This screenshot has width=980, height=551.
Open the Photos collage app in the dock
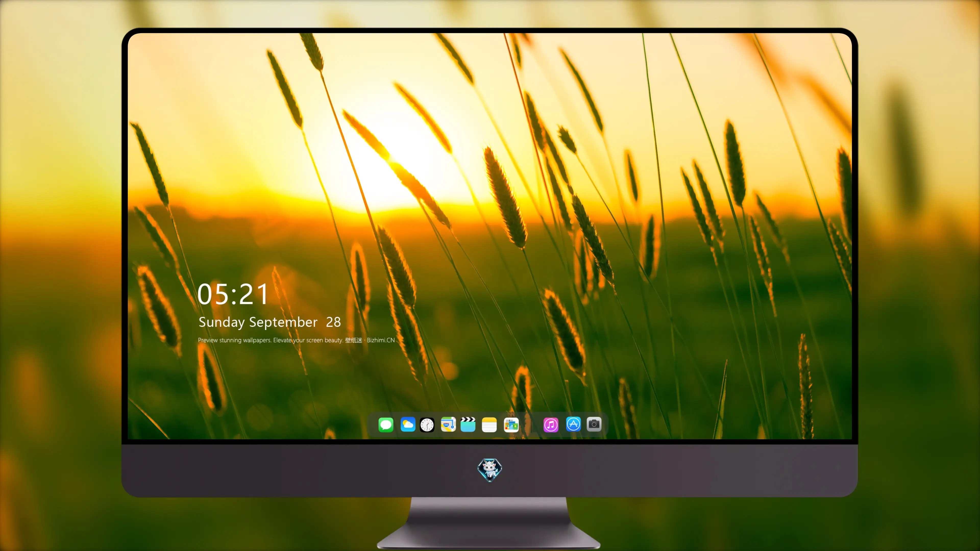pos(511,425)
